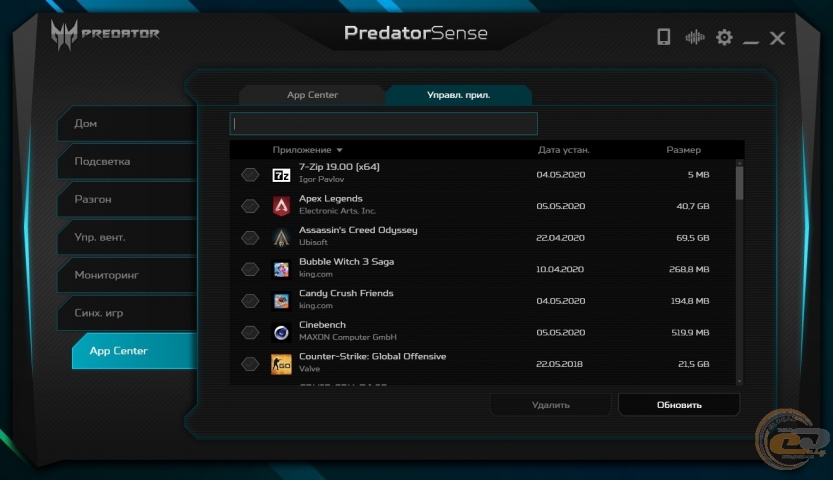Click the Assassin's Creed Odyssey icon
Image resolution: width=833 pixels, height=480 pixels.
point(281,237)
